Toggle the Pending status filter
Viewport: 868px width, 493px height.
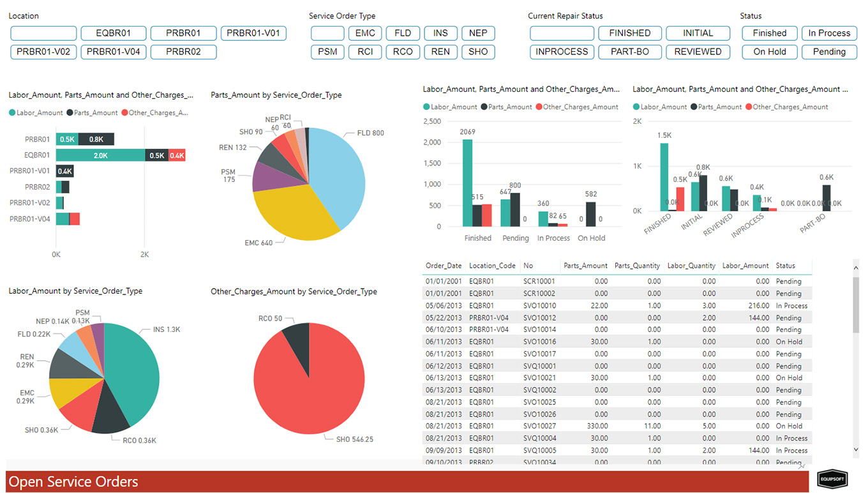829,52
